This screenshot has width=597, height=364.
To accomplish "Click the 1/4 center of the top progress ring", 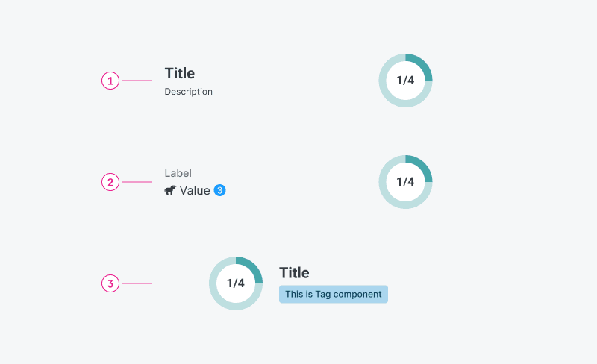I will click(x=405, y=81).
